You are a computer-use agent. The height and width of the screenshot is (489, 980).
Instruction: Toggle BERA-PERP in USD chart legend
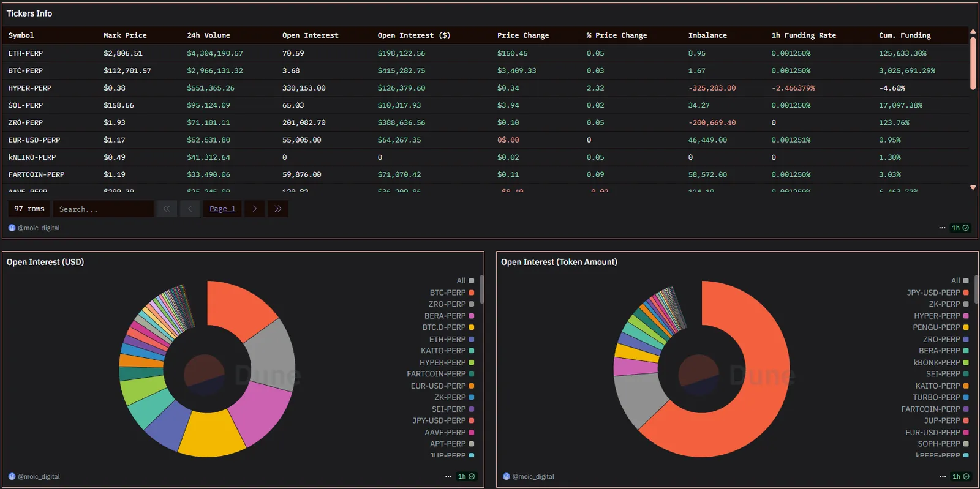click(449, 316)
